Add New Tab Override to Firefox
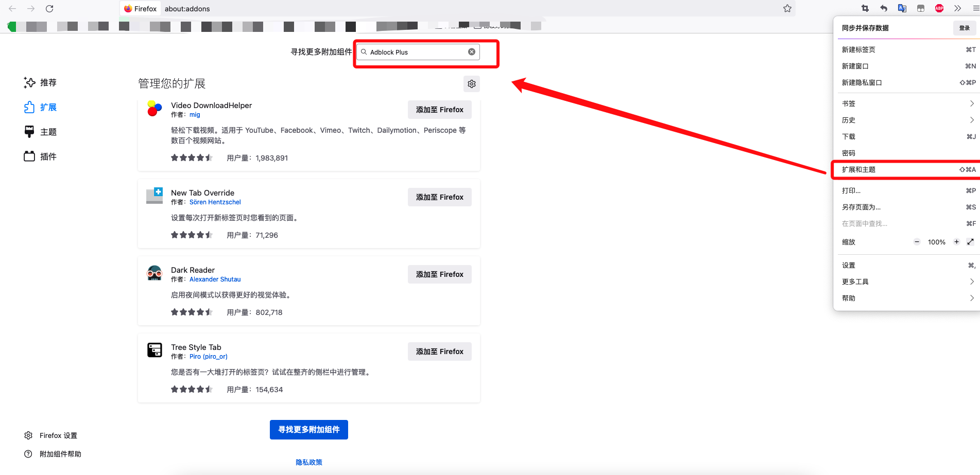The width and height of the screenshot is (980, 475). click(440, 197)
